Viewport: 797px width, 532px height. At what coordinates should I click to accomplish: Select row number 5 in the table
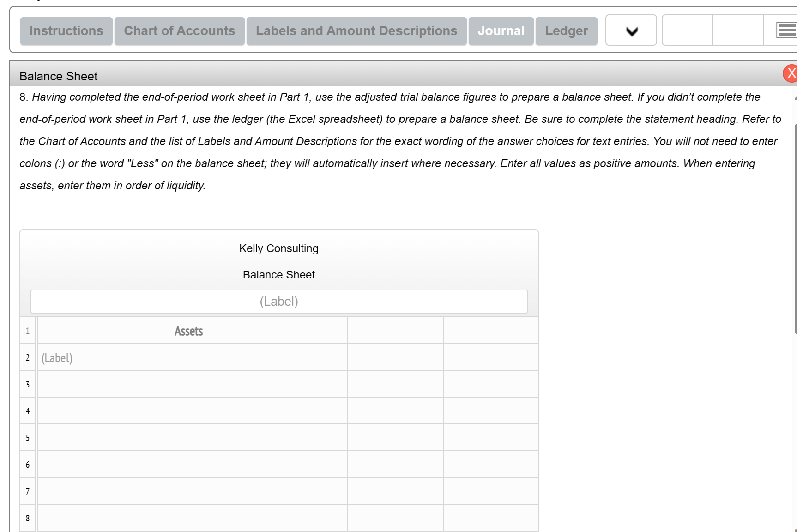click(28, 437)
